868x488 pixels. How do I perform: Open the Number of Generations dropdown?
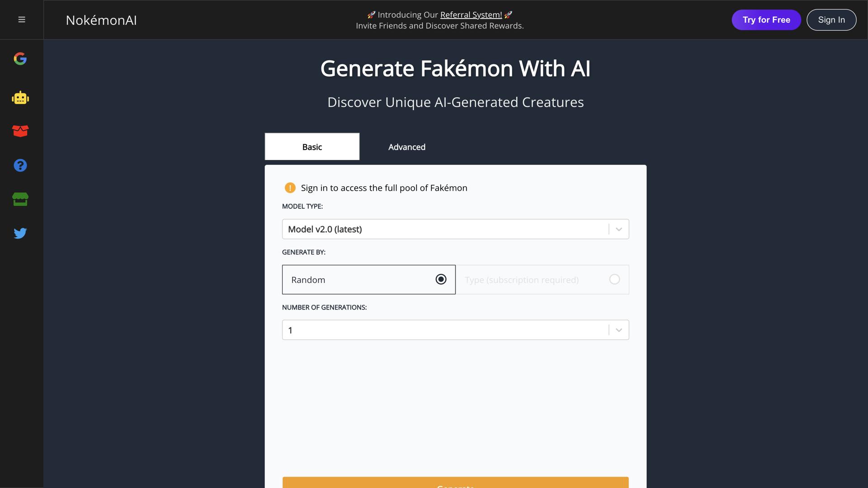coord(455,330)
